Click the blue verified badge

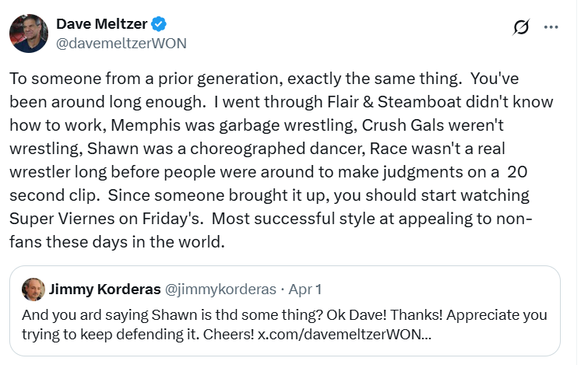159,24
